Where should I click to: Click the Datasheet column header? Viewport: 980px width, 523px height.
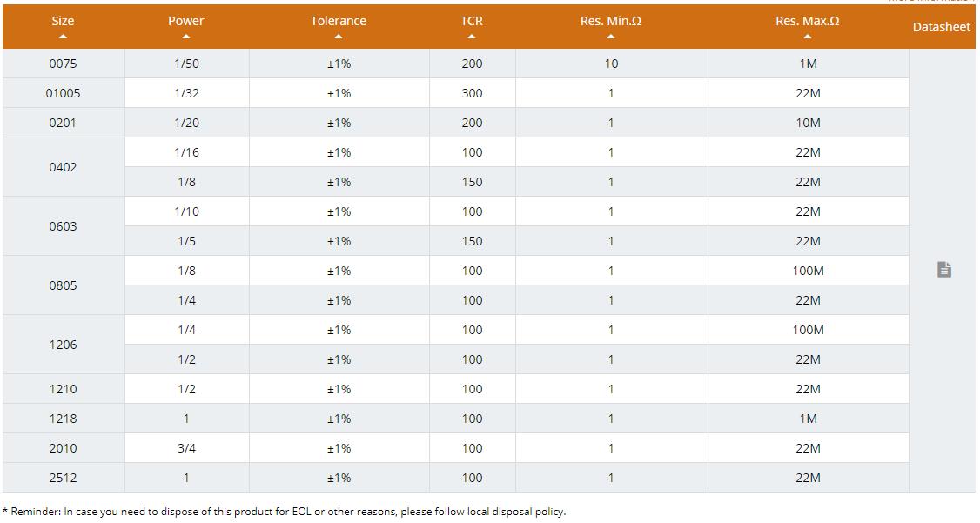(941, 27)
